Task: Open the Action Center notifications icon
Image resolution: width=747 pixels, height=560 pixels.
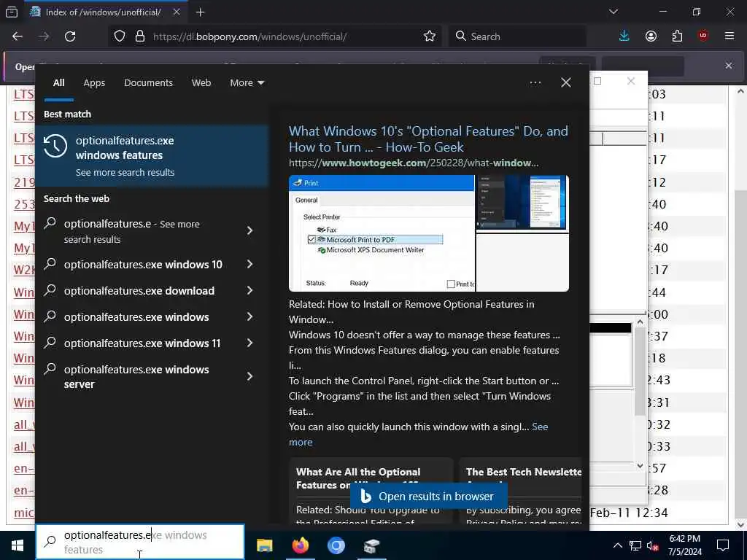Action: point(723,545)
